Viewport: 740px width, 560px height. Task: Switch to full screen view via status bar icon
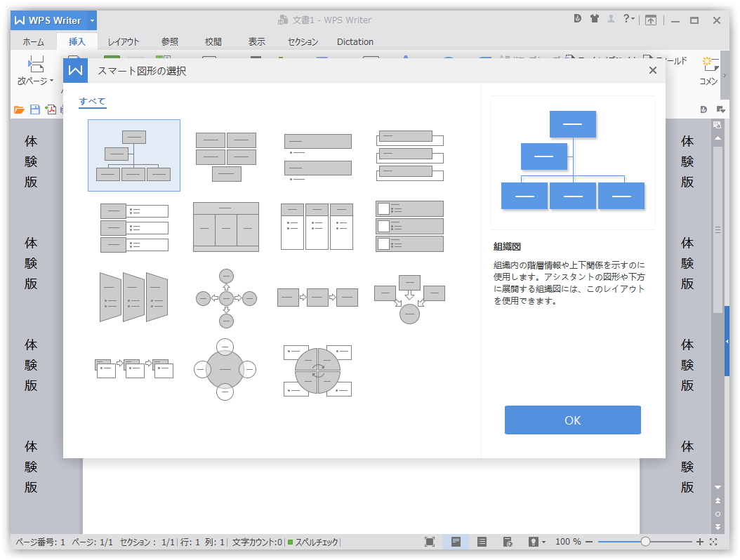click(x=430, y=541)
